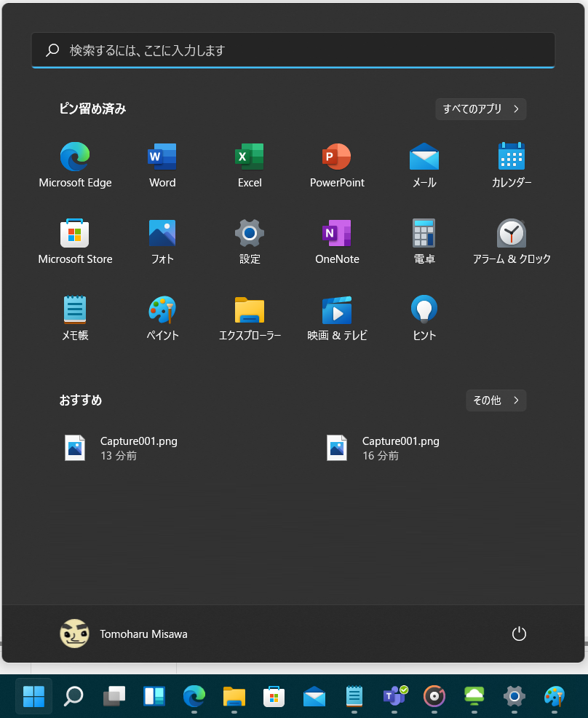Open Notepad from the taskbar
This screenshot has width=588, height=718.
click(x=354, y=696)
